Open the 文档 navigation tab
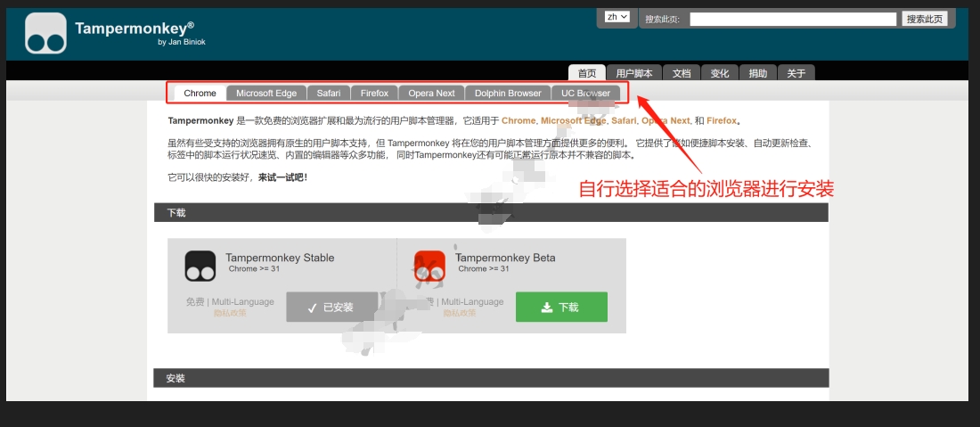Viewport: 980px width, 427px height. point(682,73)
